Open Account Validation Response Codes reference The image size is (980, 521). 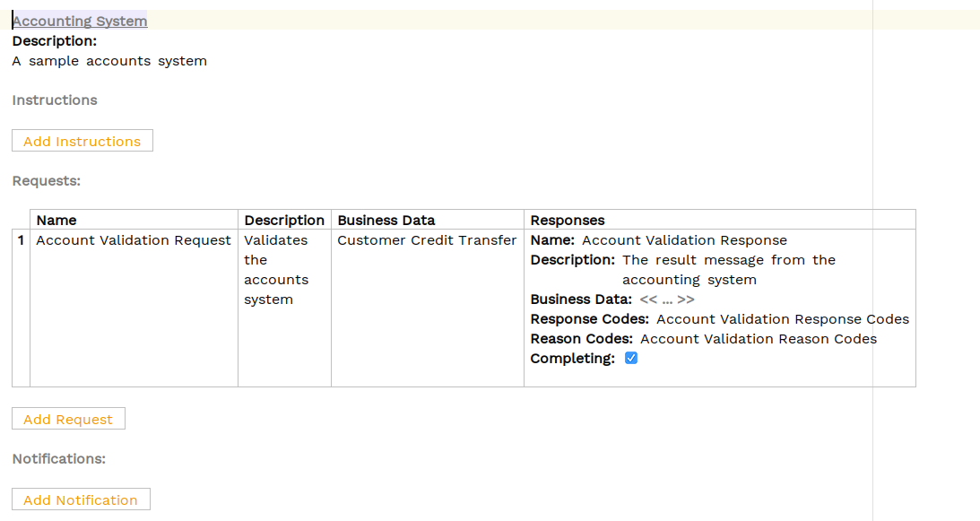tap(783, 319)
